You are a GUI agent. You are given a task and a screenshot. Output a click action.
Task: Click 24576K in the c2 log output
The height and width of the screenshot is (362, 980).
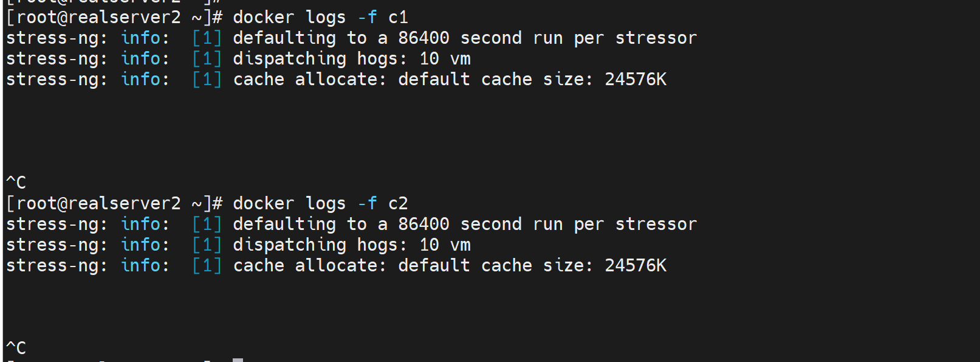coord(636,266)
